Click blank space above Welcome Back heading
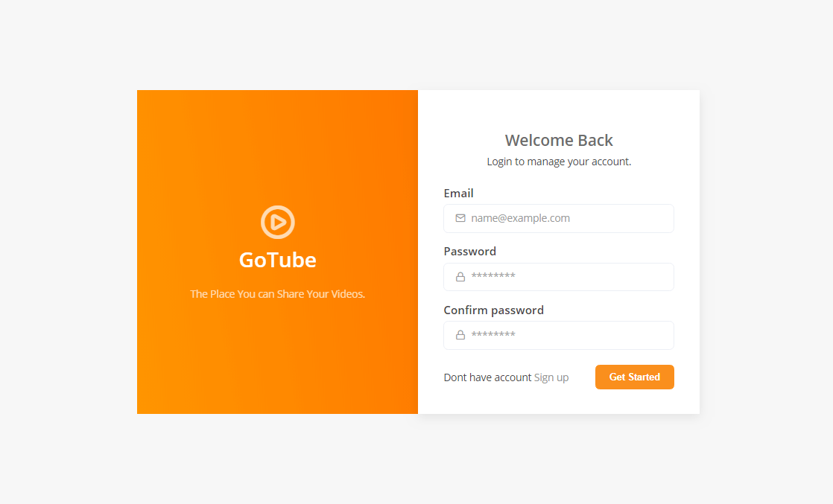Screen dimensions: 833x504 559,109
